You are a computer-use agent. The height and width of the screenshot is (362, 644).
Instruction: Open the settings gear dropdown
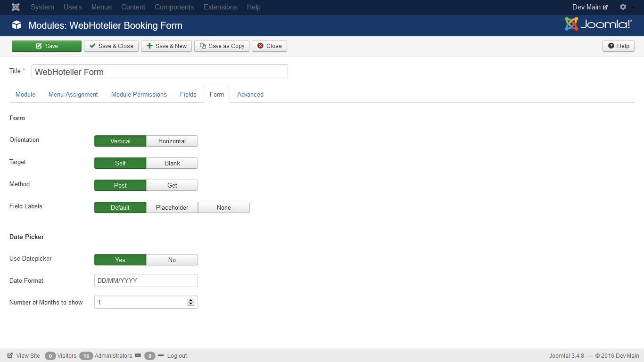point(627,7)
